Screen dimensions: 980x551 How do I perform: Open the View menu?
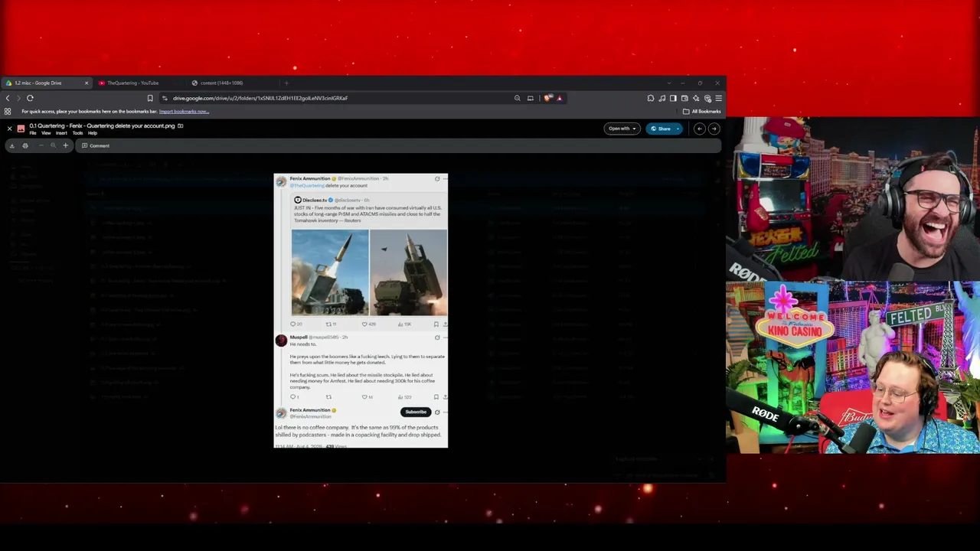[46, 133]
